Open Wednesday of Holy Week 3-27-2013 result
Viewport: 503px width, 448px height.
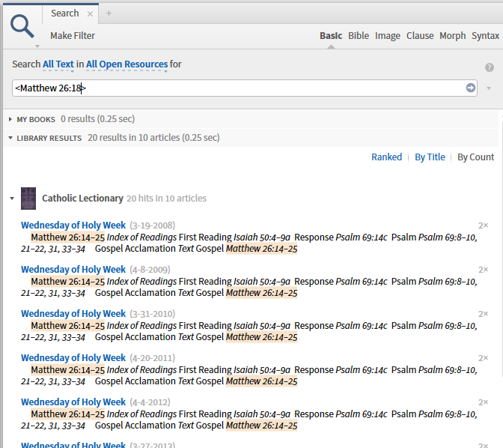(73, 444)
